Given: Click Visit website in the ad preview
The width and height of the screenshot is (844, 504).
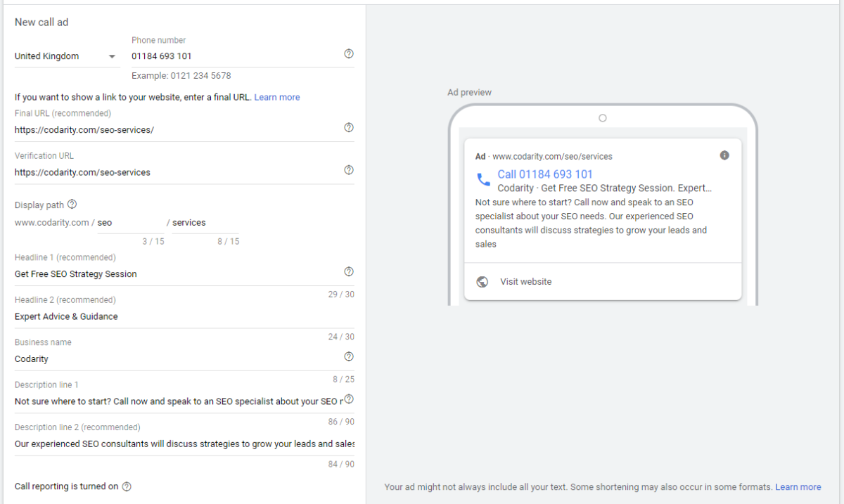Looking at the screenshot, I should point(525,281).
